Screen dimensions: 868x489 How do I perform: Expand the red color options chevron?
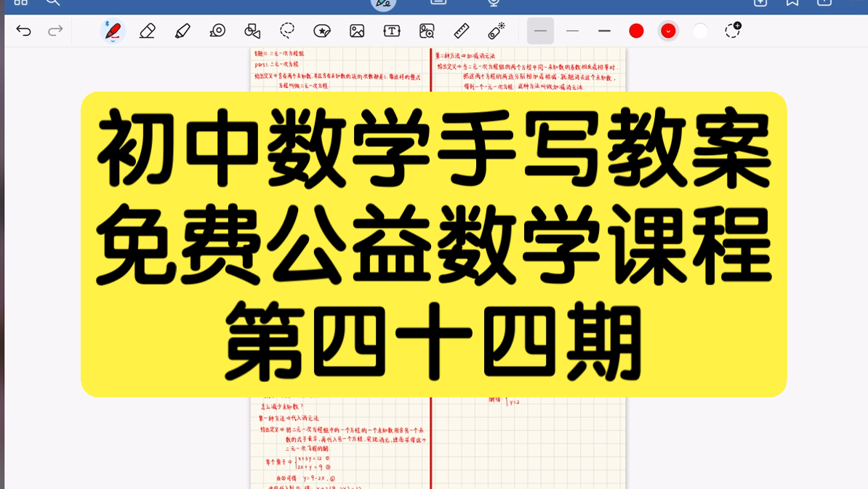(x=667, y=31)
